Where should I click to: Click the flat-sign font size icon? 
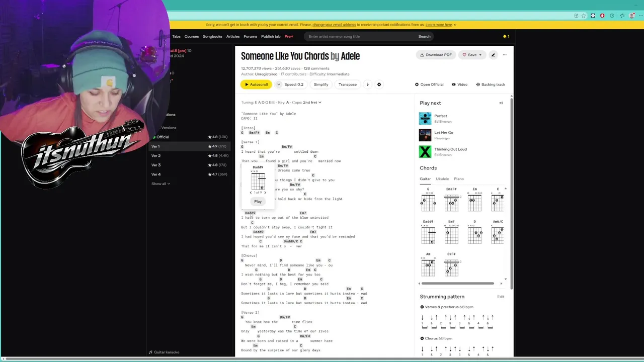(x=367, y=84)
